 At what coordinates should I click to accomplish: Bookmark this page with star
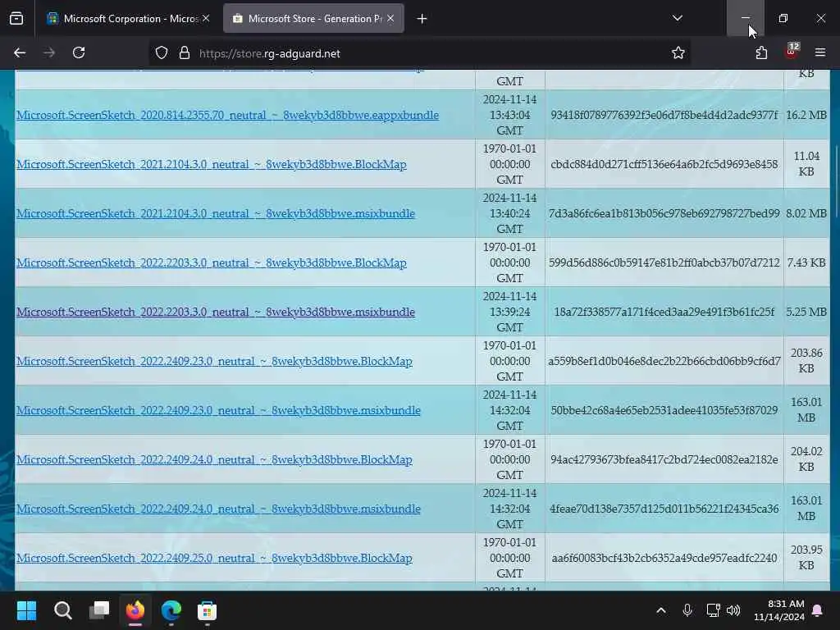678,52
